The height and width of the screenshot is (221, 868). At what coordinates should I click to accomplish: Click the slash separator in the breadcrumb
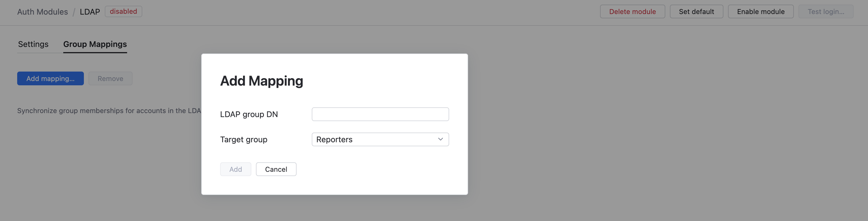pos(74,12)
